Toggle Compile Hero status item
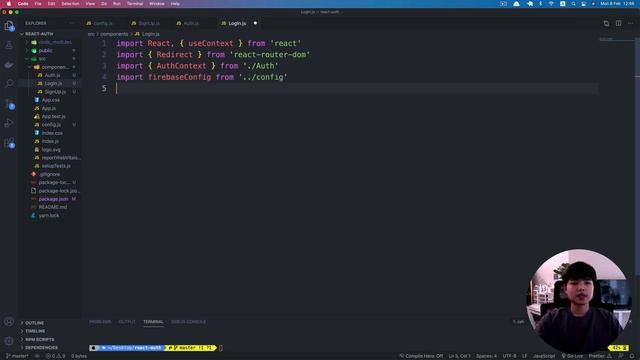The image size is (640, 360). [421, 356]
